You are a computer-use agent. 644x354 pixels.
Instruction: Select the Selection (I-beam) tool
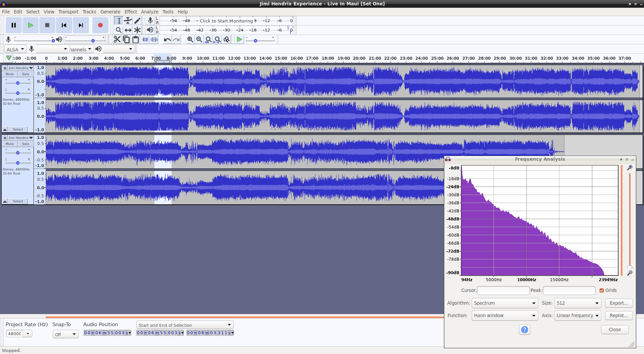click(119, 21)
